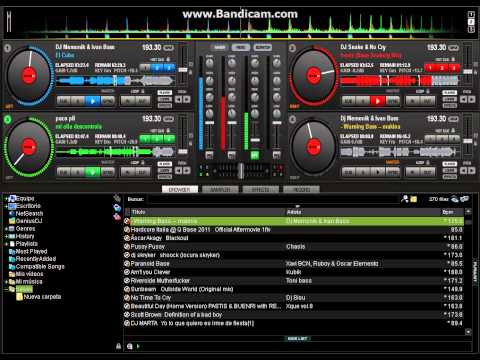Play deck 3 with the green play button
This screenshot has width=480, height=360.
click(93, 172)
